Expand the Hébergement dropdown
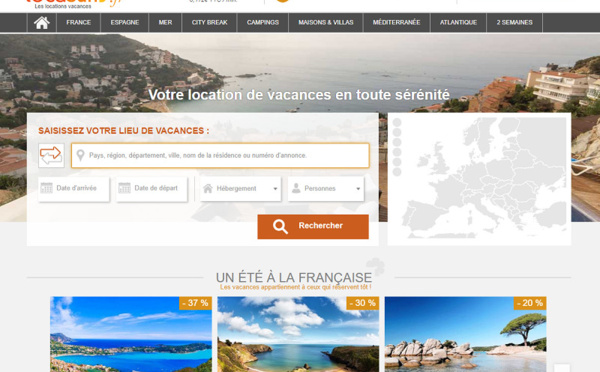The image size is (600, 372). [x=240, y=189]
